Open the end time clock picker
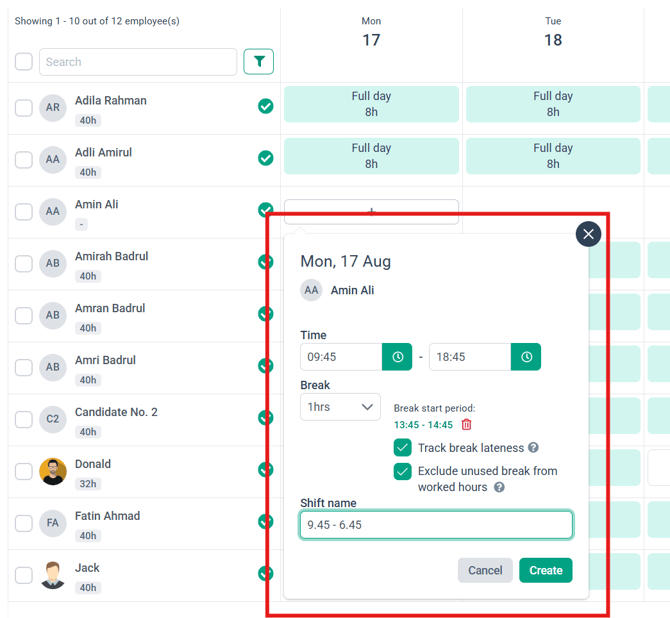 526,357
